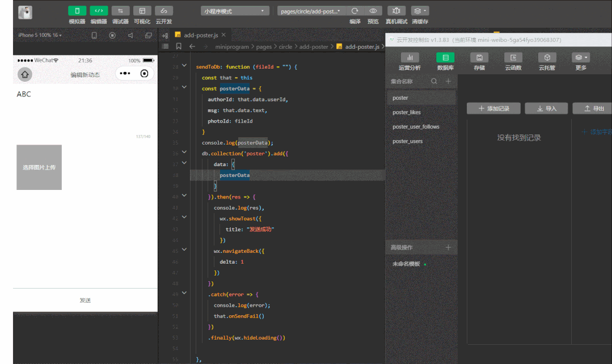This screenshot has height=364, width=612.
Task: Toggle the visualization panel button
Action: click(x=142, y=11)
